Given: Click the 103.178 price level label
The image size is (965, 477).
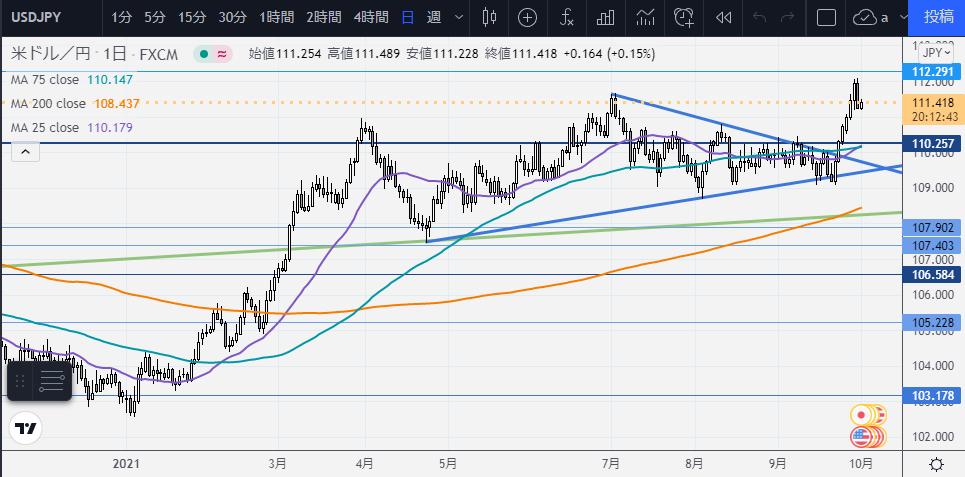Looking at the screenshot, I should pos(932,396).
